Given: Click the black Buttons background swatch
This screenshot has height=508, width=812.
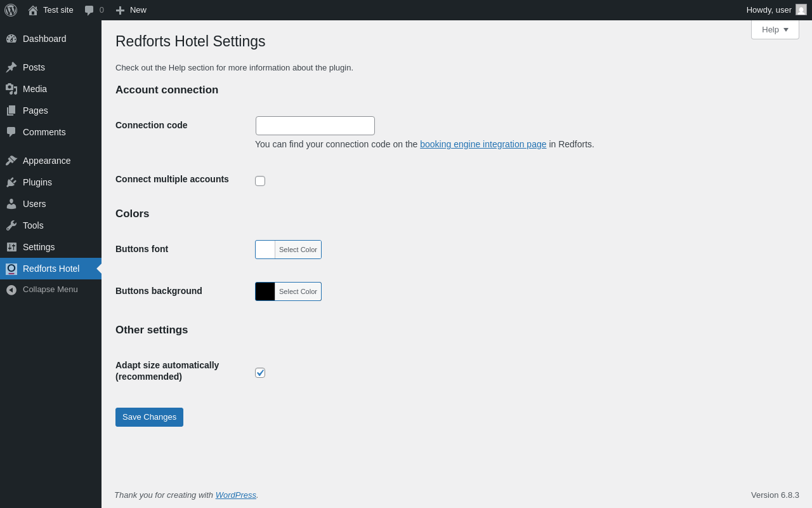Looking at the screenshot, I should 265,291.
